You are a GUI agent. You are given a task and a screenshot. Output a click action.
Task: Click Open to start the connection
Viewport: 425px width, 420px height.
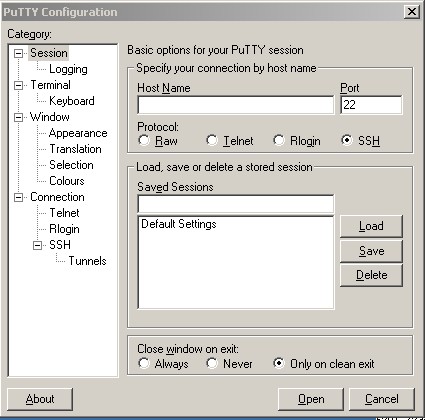point(311,399)
